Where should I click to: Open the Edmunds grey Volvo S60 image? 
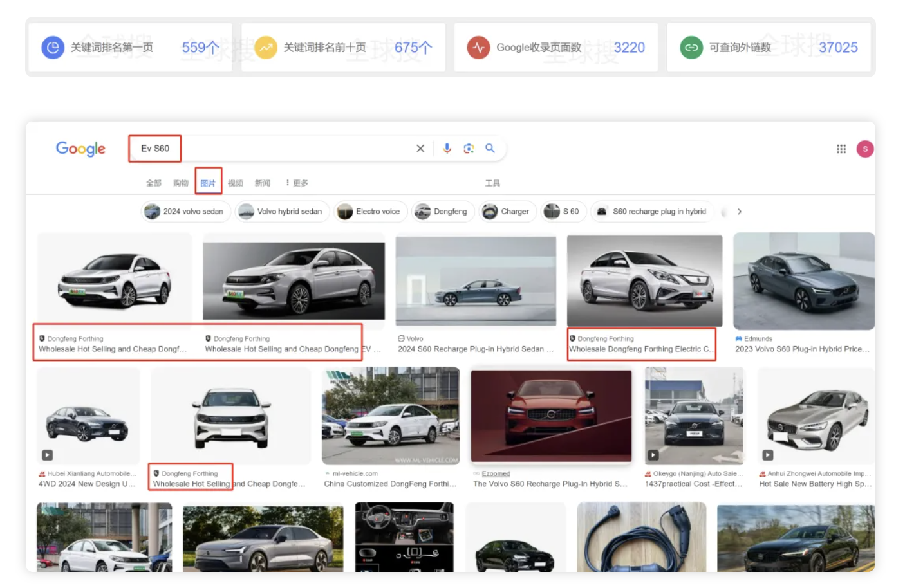pyautogui.click(x=804, y=281)
